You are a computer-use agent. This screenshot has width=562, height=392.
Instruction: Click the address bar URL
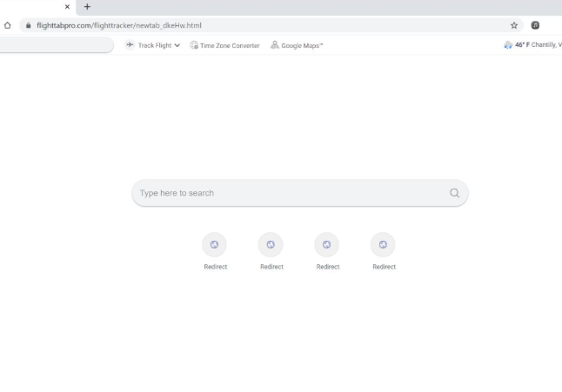(x=119, y=25)
